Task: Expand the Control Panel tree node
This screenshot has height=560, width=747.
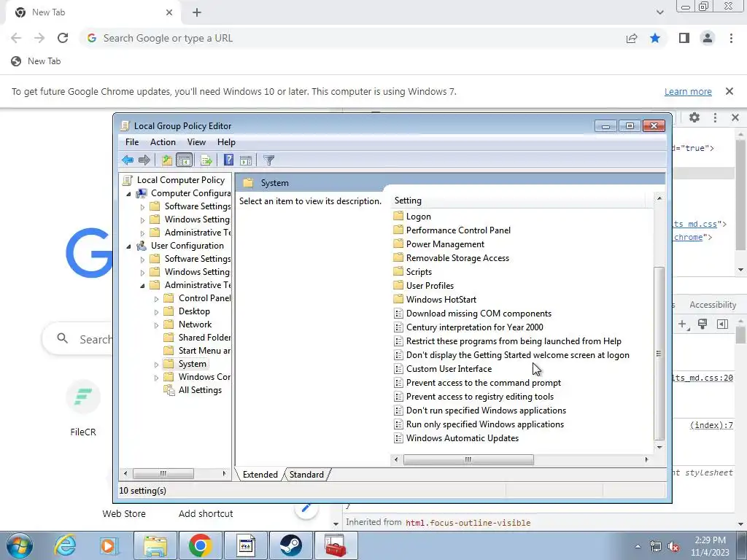Action: 156,299
